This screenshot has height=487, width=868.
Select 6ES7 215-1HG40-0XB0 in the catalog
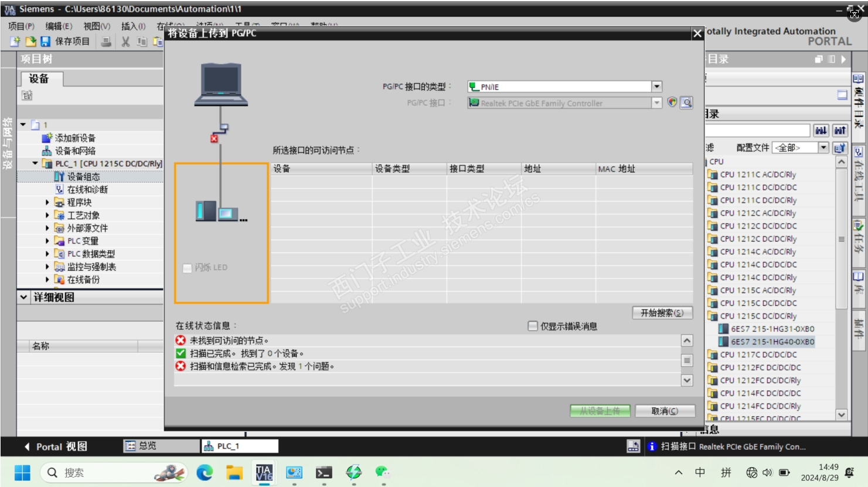772,342
